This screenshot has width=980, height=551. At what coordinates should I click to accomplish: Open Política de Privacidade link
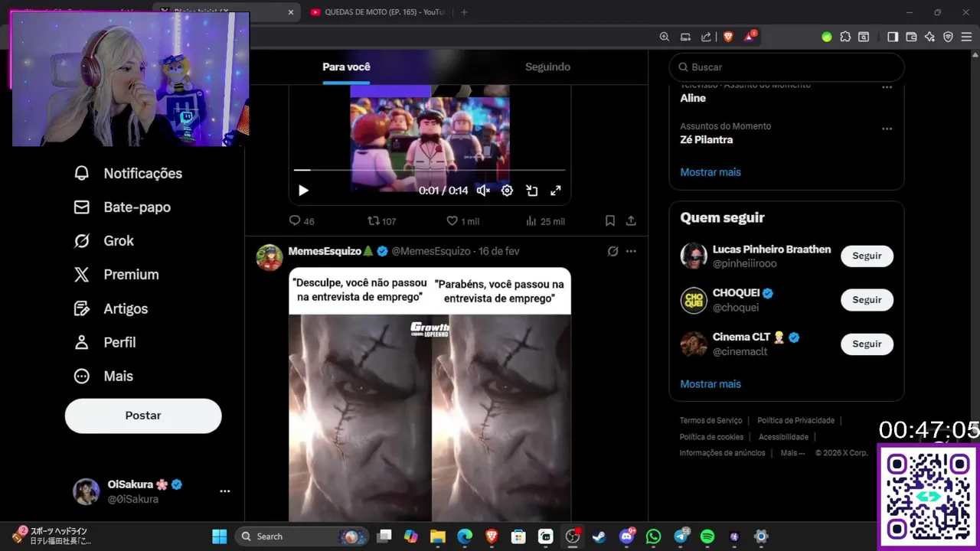coord(795,421)
